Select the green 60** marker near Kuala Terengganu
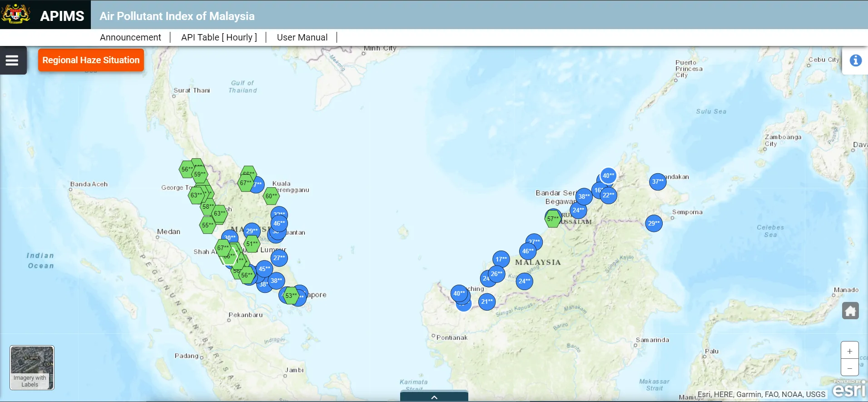This screenshot has width=868, height=402. 271,196
